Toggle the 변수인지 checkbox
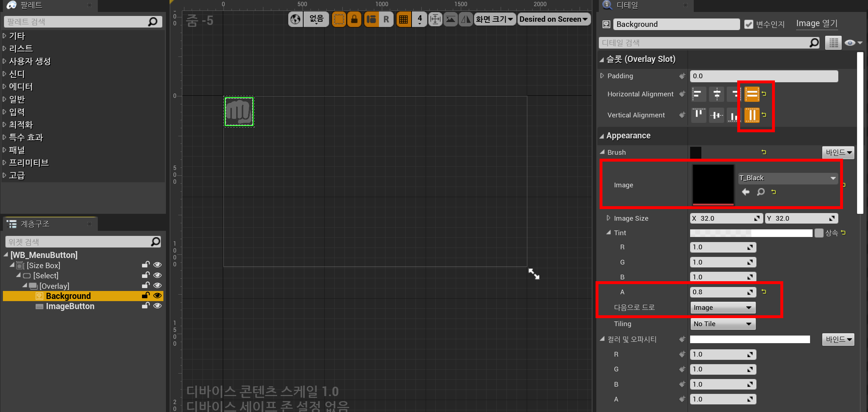 point(748,24)
